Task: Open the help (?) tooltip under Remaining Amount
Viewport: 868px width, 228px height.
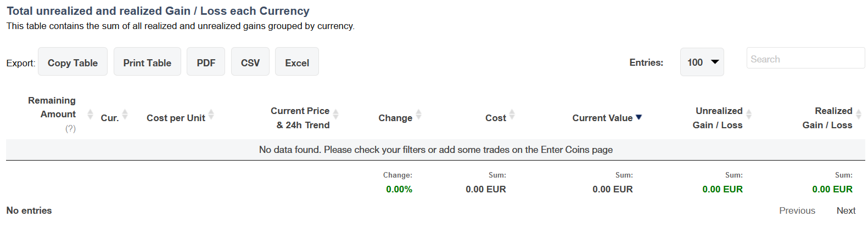Action: (70, 129)
